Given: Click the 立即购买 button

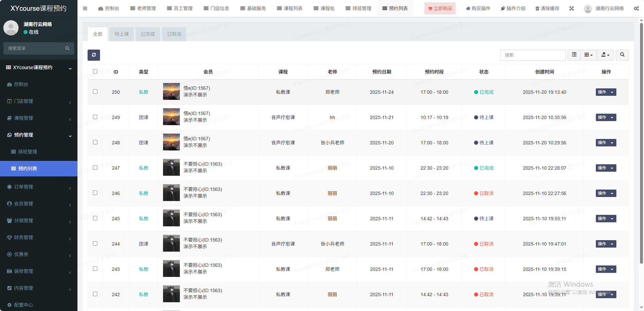Looking at the screenshot, I should (x=440, y=8).
